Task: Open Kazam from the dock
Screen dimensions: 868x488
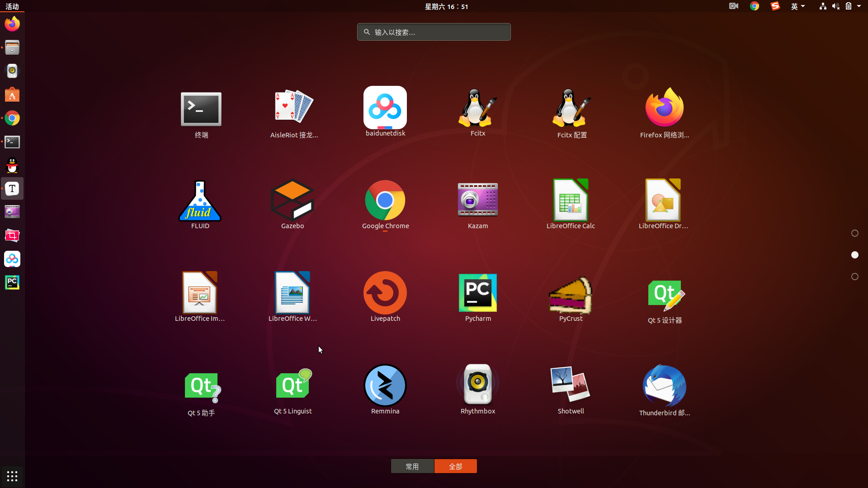Action: tap(12, 212)
